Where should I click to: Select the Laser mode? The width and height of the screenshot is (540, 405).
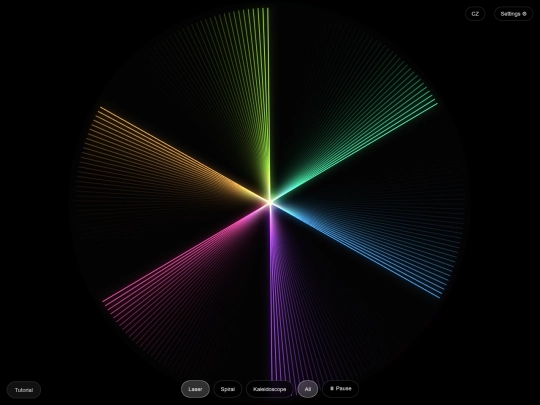[195, 389]
